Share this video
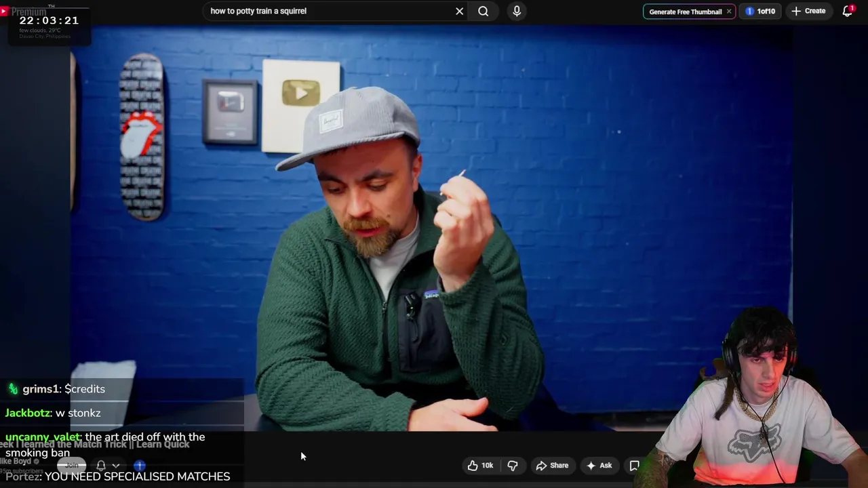The height and width of the screenshot is (488, 868). click(x=552, y=466)
